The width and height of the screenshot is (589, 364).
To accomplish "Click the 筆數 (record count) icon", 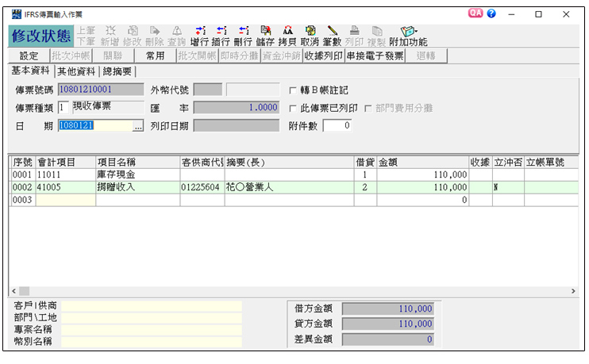I will click(332, 36).
